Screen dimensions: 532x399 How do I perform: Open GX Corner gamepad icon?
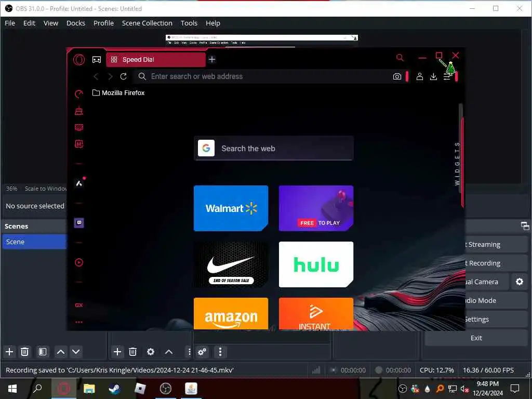(x=97, y=60)
